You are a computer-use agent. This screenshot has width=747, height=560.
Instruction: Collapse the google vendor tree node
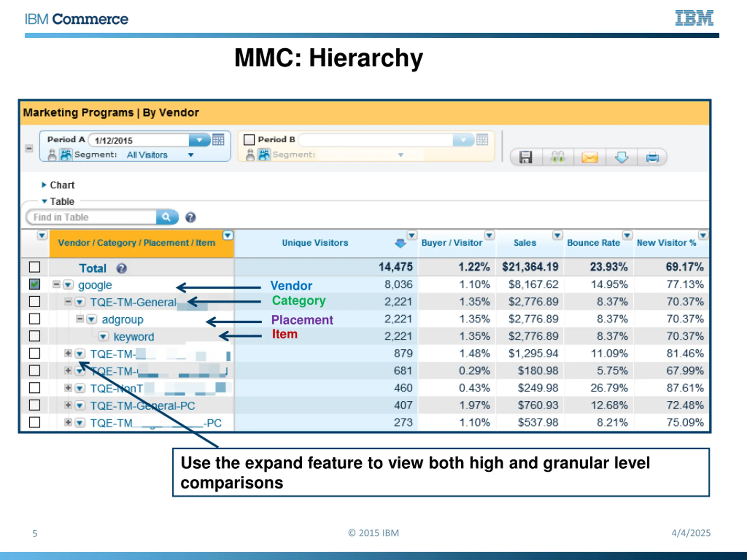(x=56, y=285)
